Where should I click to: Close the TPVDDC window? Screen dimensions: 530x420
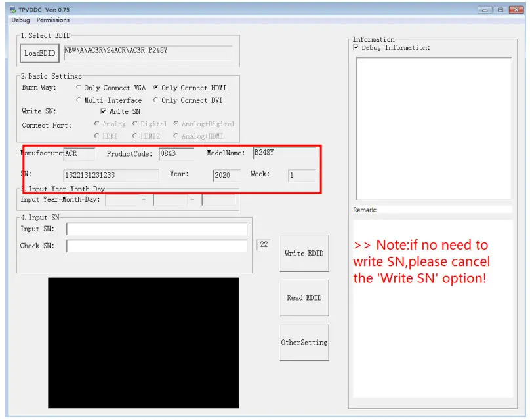[516, 10]
